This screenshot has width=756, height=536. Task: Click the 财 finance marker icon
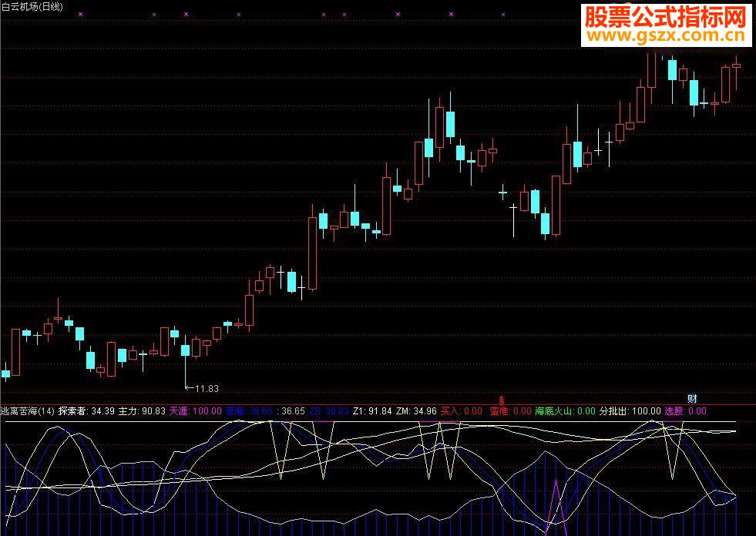pos(692,399)
